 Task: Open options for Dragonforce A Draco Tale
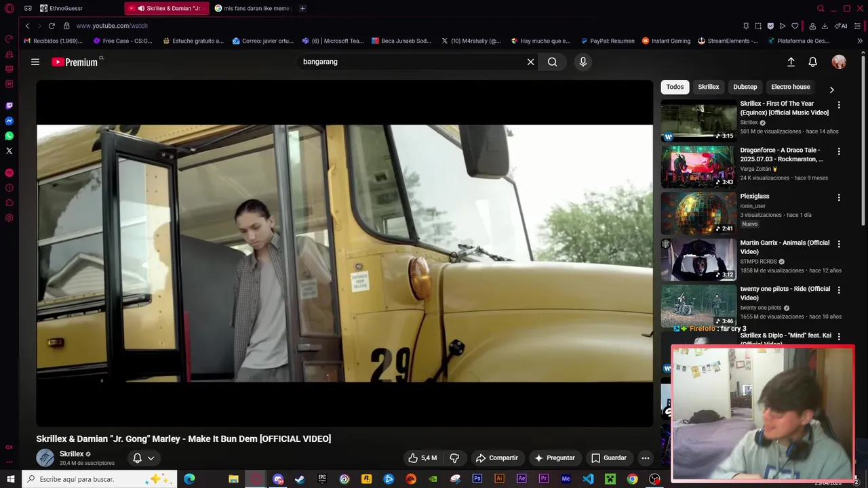(x=839, y=151)
